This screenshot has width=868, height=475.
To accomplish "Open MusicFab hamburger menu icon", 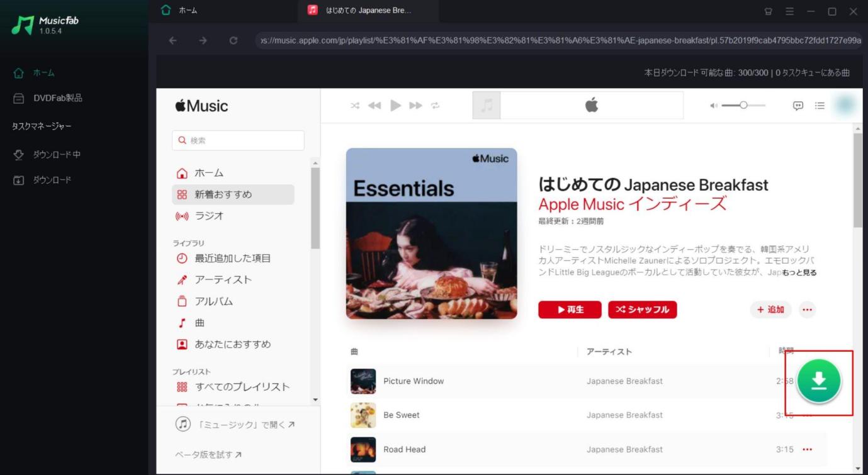I will pyautogui.click(x=789, y=11).
